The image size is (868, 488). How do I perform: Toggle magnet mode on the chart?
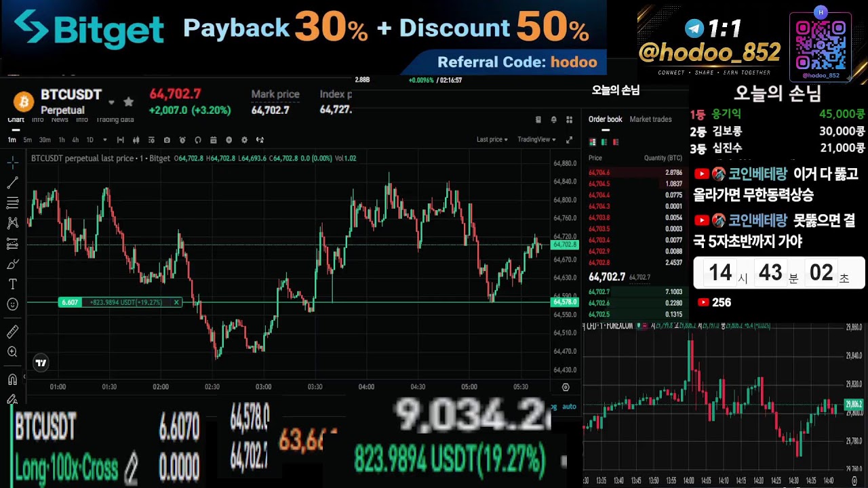tap(12, 380)
